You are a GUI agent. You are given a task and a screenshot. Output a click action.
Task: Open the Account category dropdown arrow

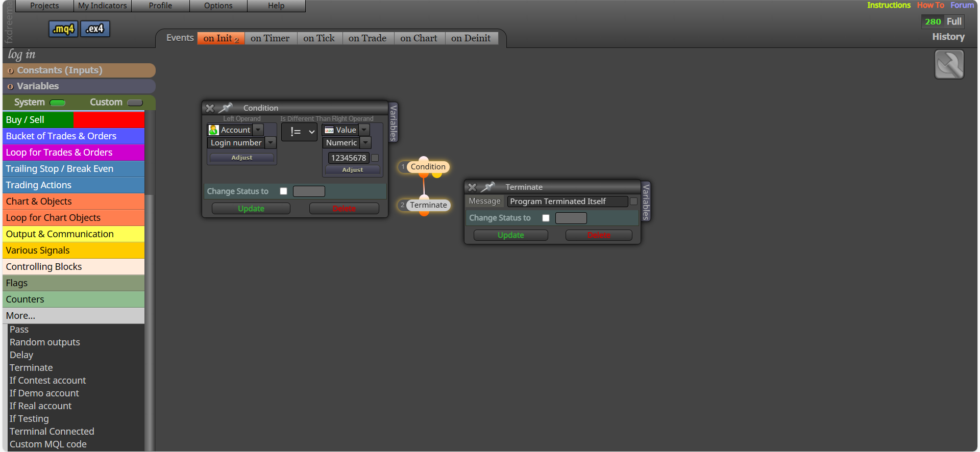tap(258, 130)
